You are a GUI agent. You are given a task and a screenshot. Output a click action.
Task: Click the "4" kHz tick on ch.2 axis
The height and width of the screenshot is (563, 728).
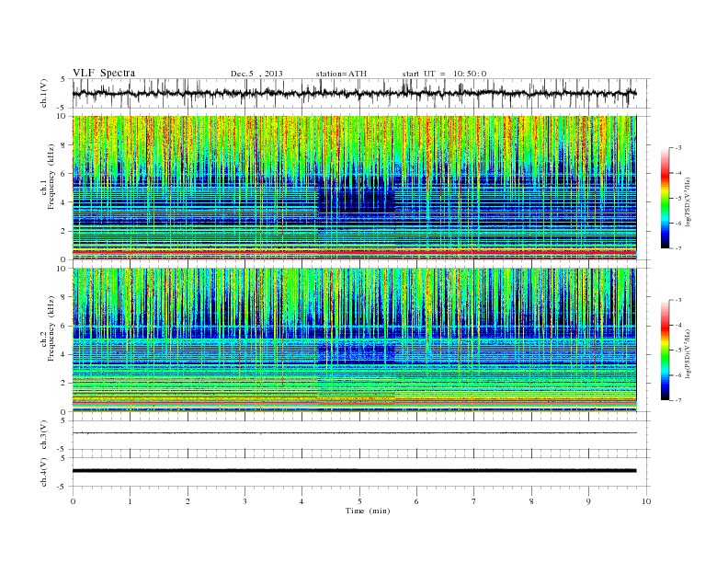point(63,354)
